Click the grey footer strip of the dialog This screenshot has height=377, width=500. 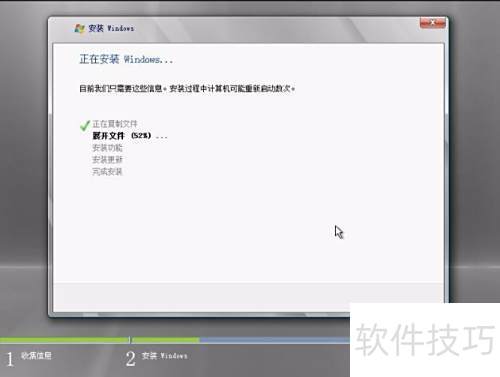point(248,297)
